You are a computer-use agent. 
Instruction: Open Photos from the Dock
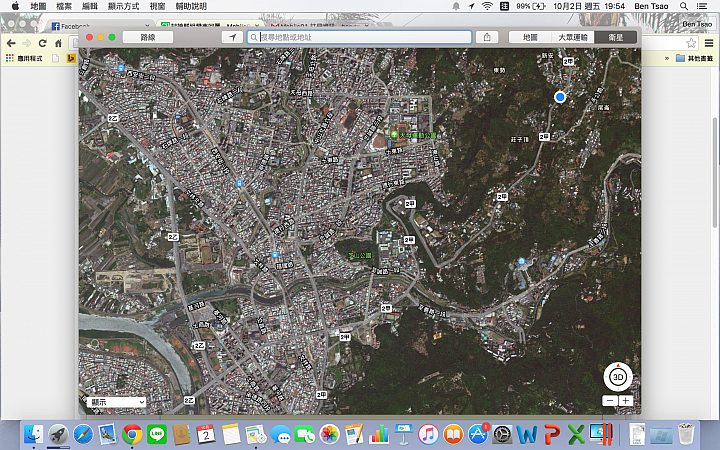pyautogui.click(x=330, y=434)
